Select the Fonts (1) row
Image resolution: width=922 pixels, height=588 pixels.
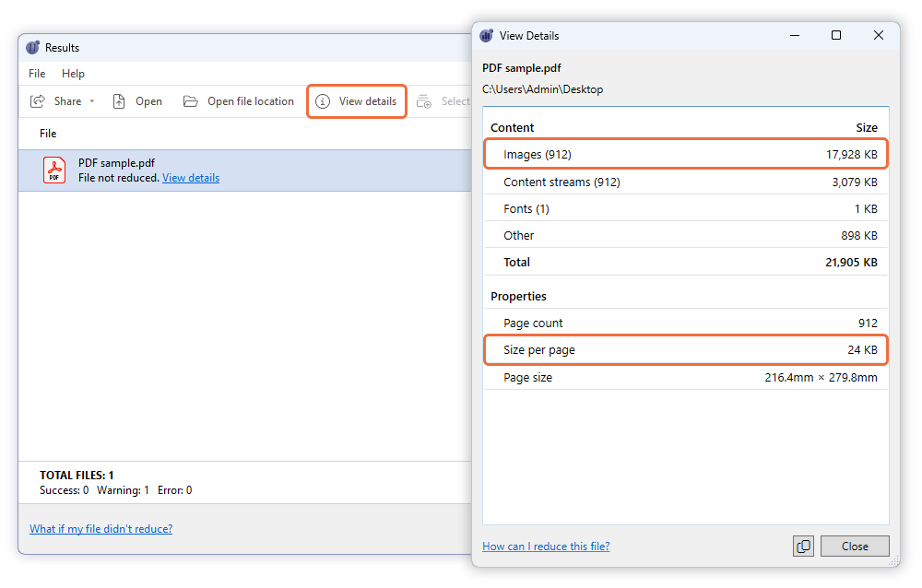tap(686, 208)
